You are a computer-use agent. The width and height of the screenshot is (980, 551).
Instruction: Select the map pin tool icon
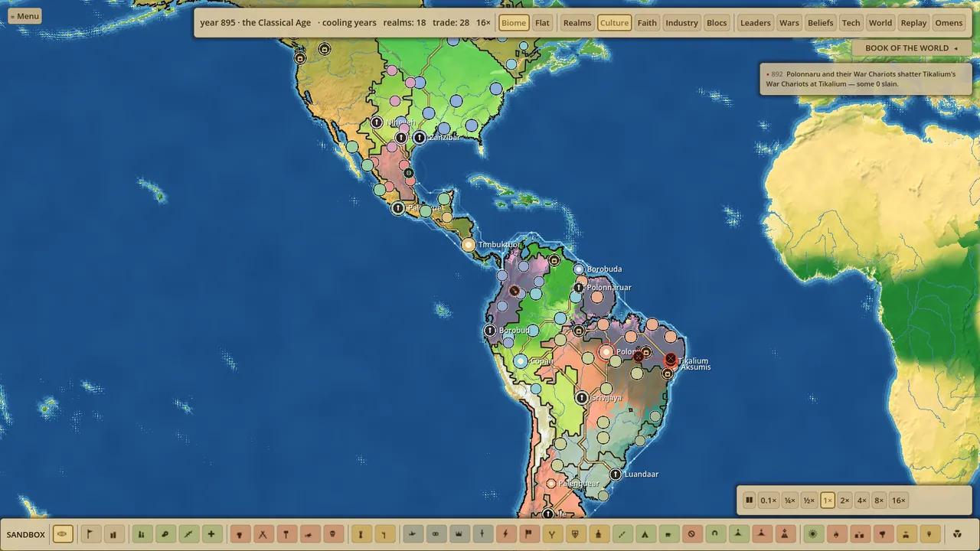[x=929, y=534]
